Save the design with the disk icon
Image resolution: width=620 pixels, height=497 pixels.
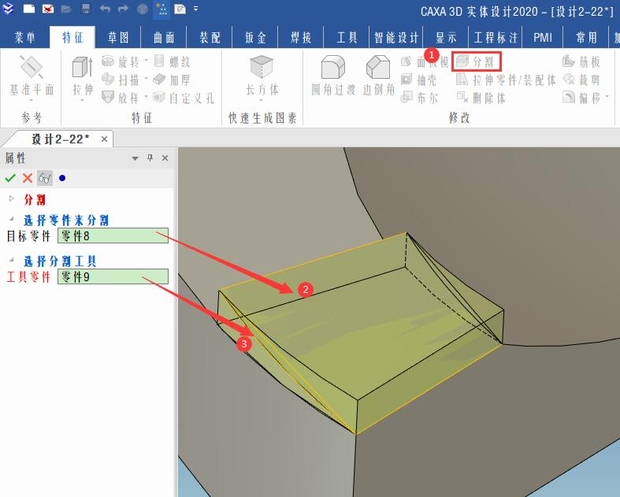[86, 8]
